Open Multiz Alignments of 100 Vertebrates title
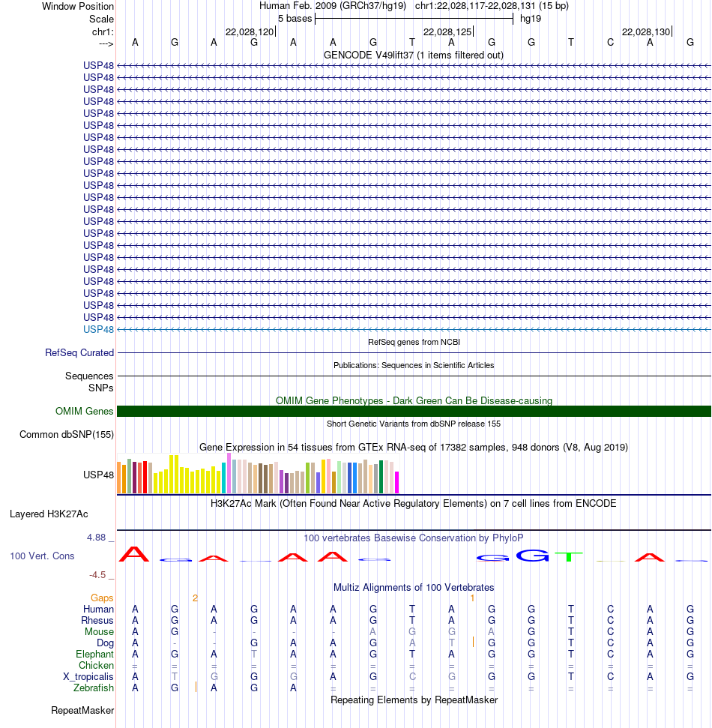This screenshot has width=712, height=728. coord(414,587)
